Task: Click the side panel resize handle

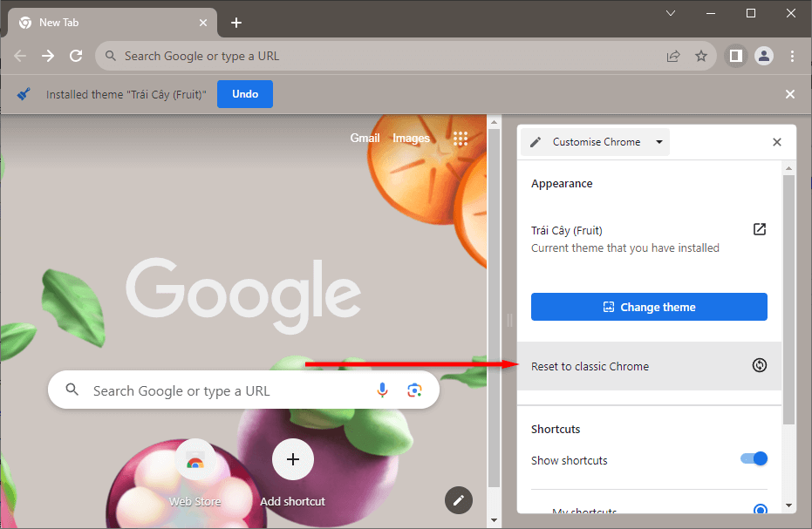Action: tap(509, 321)
